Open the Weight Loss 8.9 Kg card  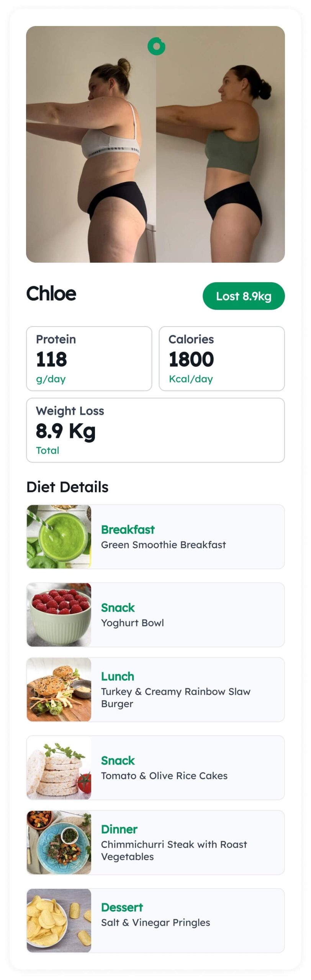coord(155,430)
